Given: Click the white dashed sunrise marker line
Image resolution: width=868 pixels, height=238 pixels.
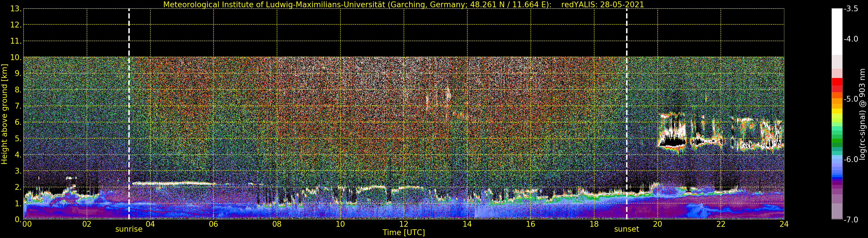Looking at the screenshot, I should coord(129,114).
